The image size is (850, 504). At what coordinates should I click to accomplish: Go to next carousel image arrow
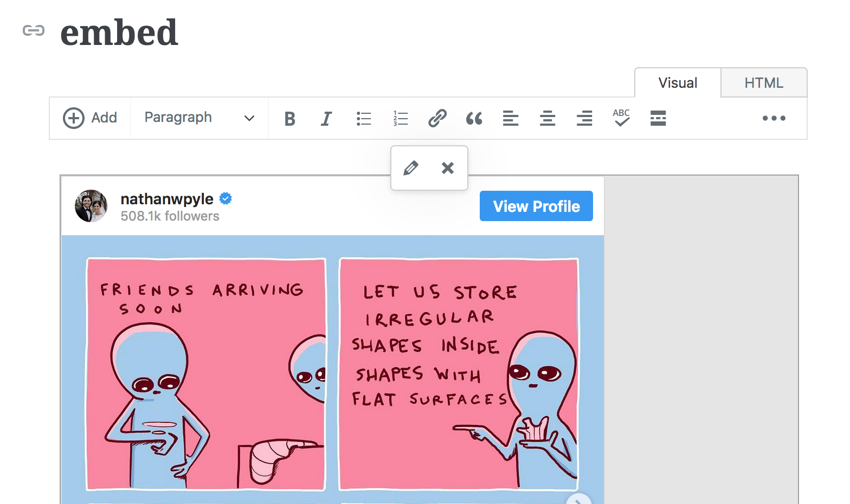tap(579, 499)
